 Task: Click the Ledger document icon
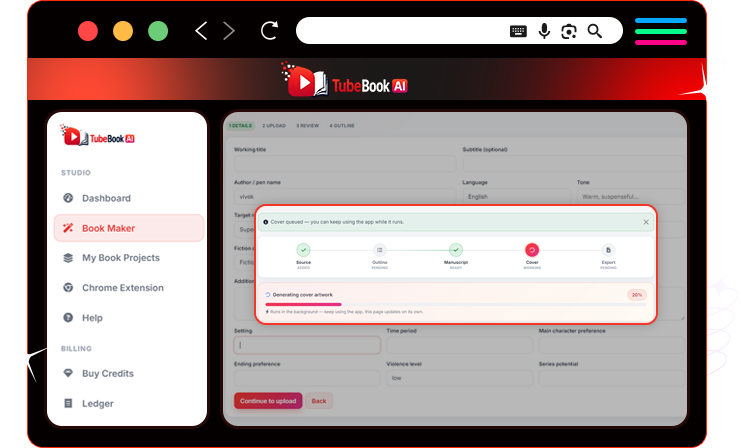point(68,403)
